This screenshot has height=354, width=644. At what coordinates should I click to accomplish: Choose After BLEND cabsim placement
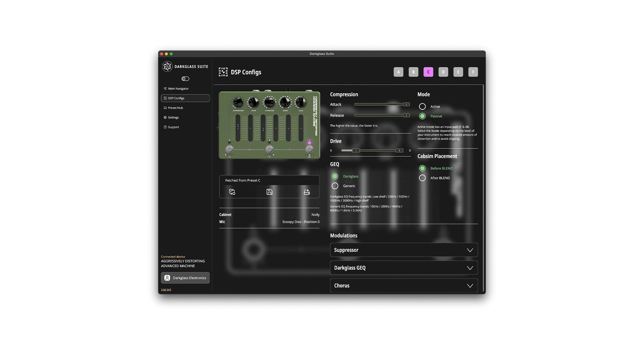pos(422,178)
